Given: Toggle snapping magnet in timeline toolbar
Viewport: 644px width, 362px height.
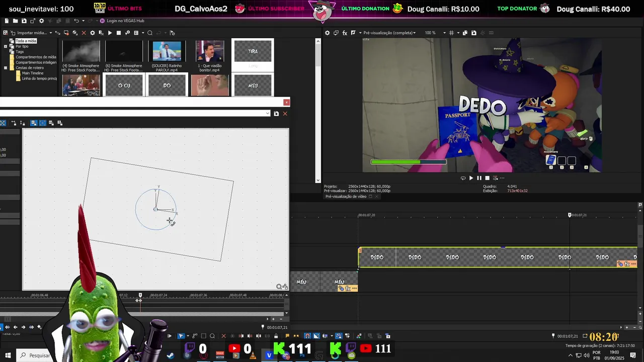Looking at the screenshot, I should pyautogui.click(x=307, y=336).
